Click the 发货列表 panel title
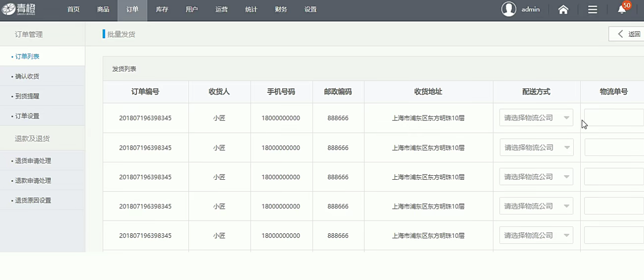 (124, 69)
